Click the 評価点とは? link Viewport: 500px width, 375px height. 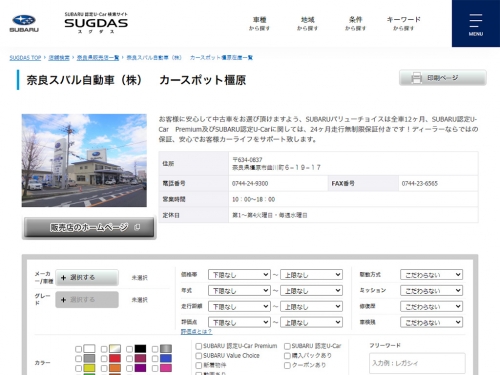pos(196,332)
